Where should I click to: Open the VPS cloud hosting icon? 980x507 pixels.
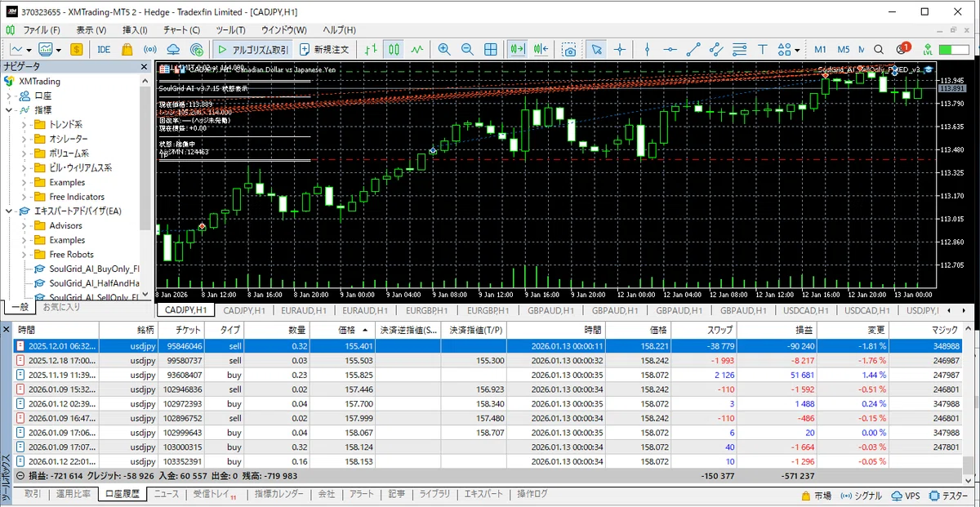pos(172,49)
